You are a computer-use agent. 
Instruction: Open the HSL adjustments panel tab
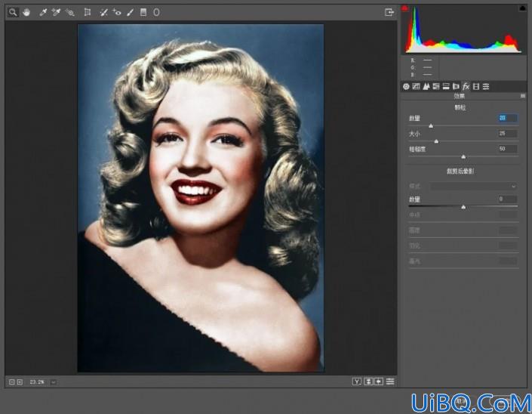coord(436,87)
